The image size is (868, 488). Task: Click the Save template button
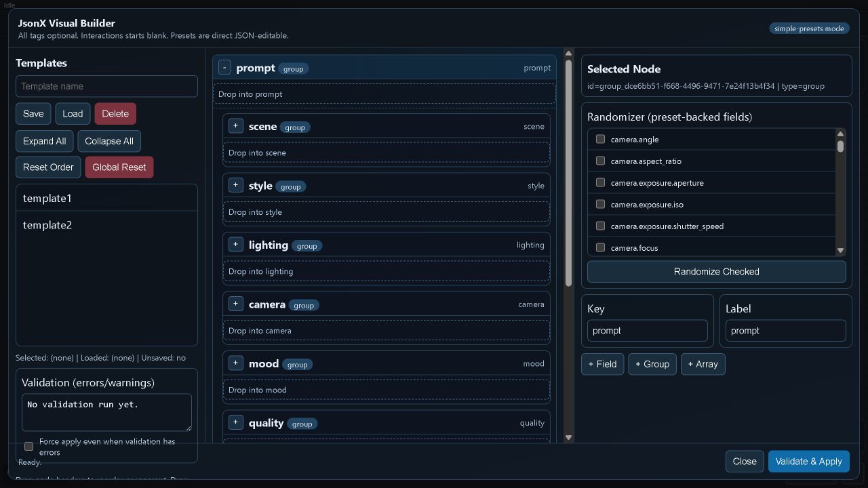[33, 114]
